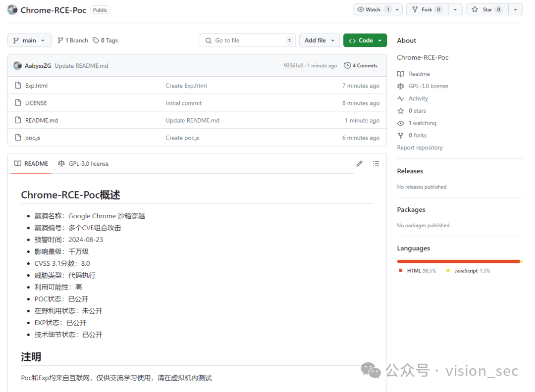Screen dimensions: 535x392
Task: Open the LICENSE file
Action: pos(36,103)
